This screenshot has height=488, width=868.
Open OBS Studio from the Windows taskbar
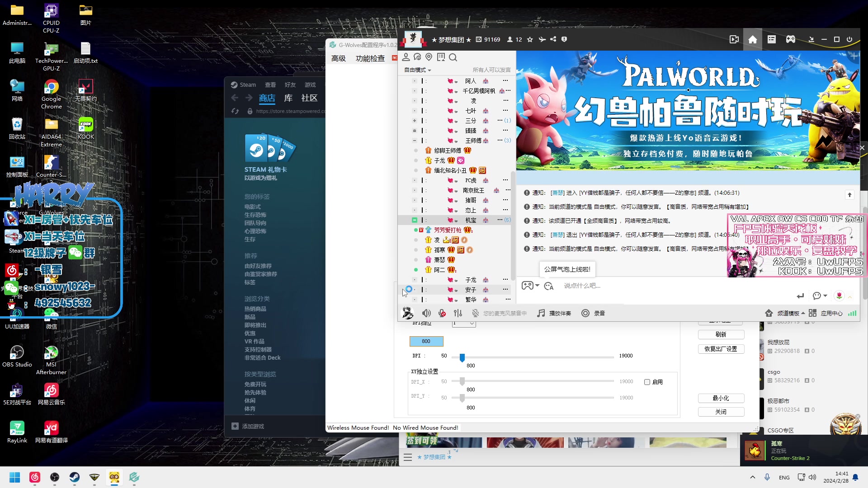(x=55, y=477)
